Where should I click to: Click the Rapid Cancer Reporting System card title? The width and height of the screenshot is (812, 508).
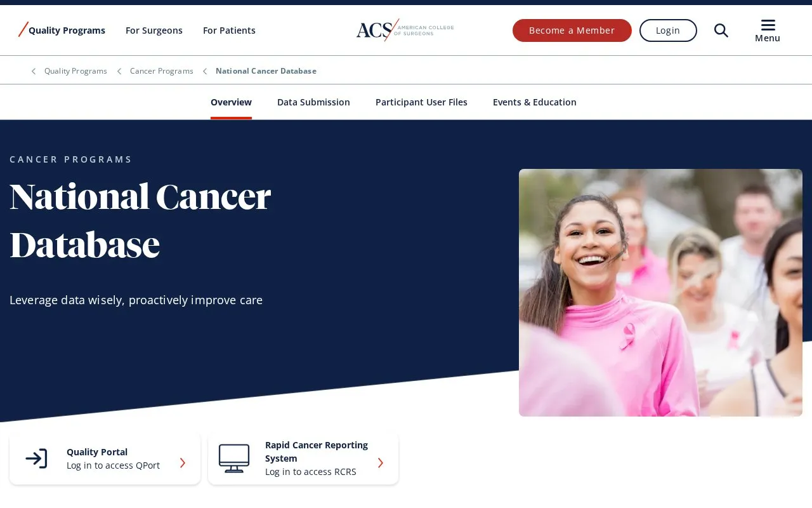317,451
